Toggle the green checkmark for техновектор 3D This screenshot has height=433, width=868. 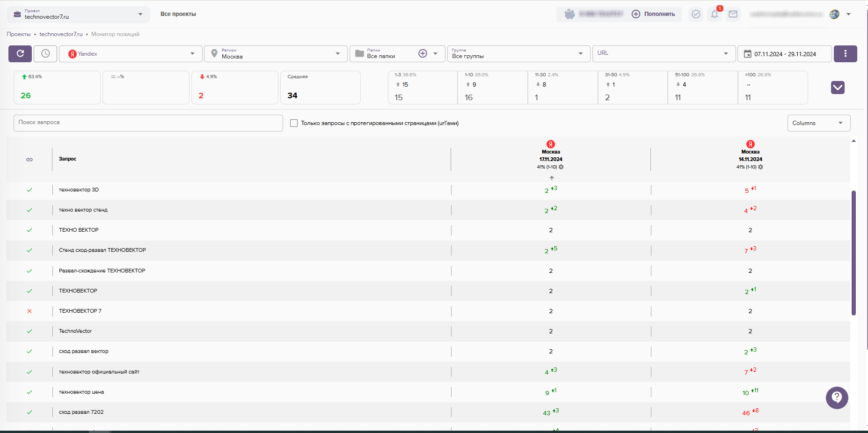[x=29, y=190]
